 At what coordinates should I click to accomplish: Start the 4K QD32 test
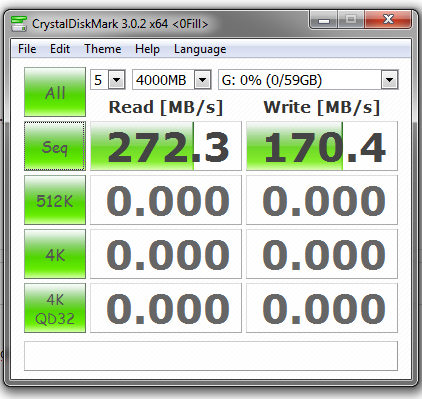click(x=55, y=308)
